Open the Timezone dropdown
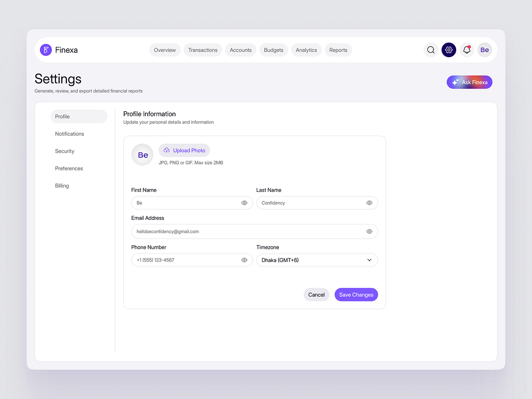 pos(317,260)
